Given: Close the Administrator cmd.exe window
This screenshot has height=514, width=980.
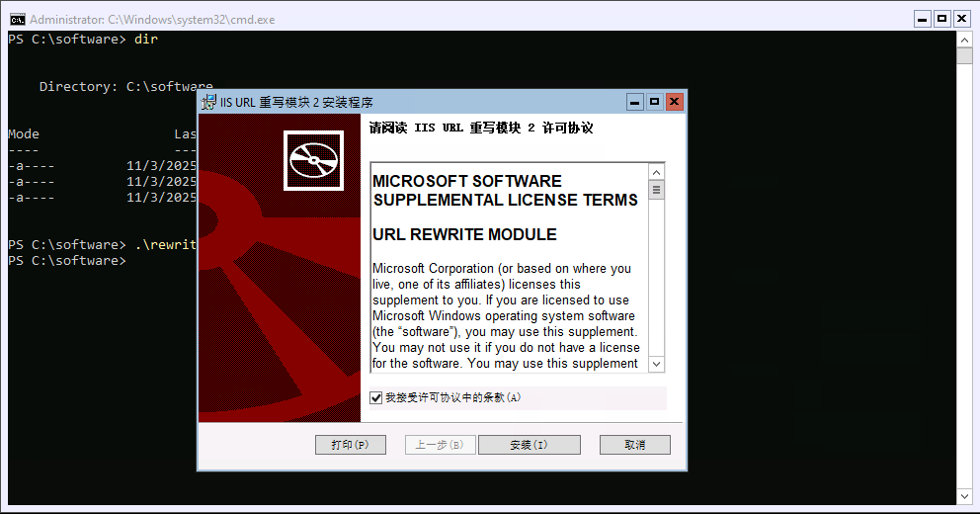Looking at the screenshot, I should pyautogui.click(x=962, y=18).
